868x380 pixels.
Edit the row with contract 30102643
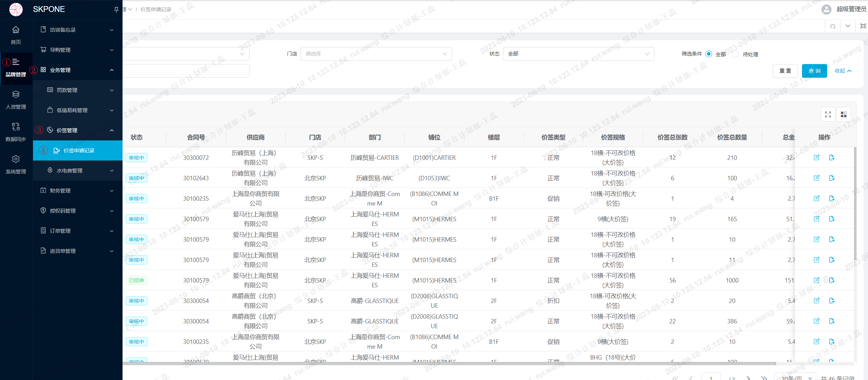(x=817, y=178)
